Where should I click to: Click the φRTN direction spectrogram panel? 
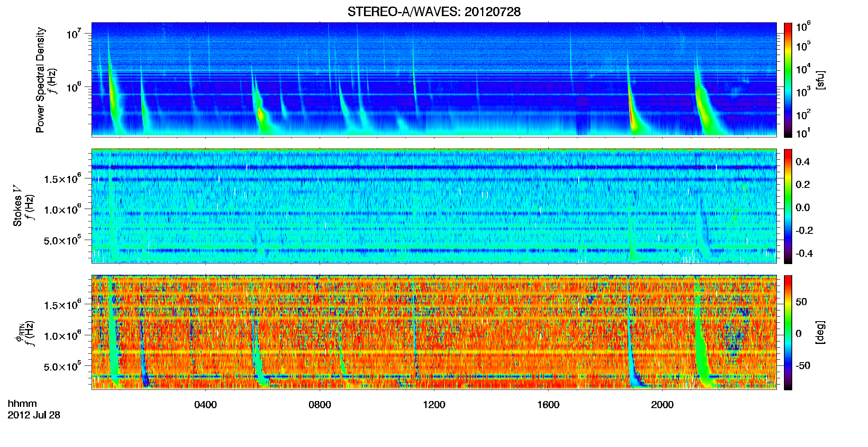coord(434,332)
